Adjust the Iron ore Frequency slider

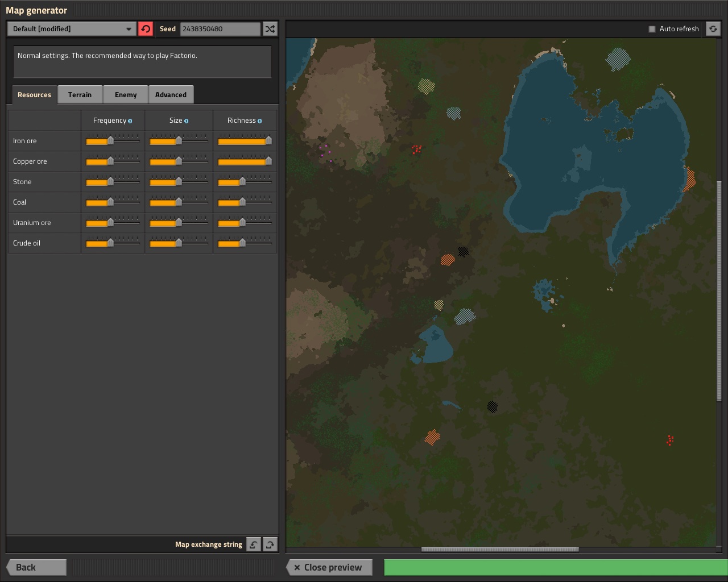coord(113,140)
